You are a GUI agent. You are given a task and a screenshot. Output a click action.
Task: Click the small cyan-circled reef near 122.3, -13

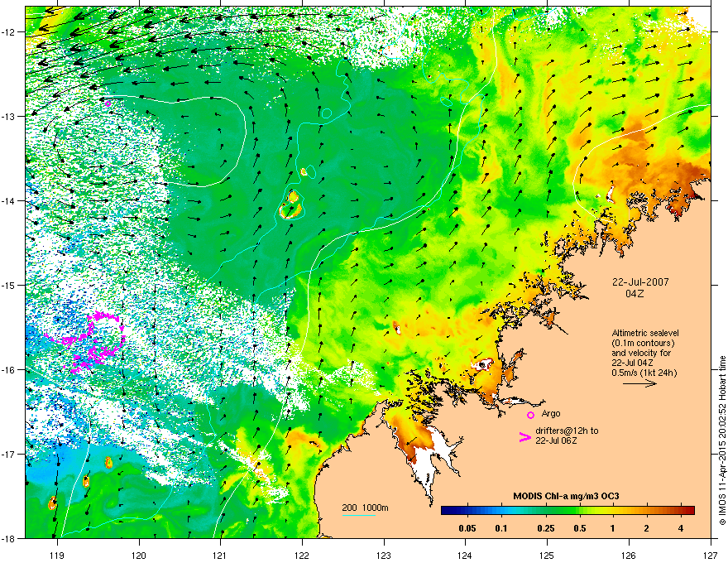point(327,113)
